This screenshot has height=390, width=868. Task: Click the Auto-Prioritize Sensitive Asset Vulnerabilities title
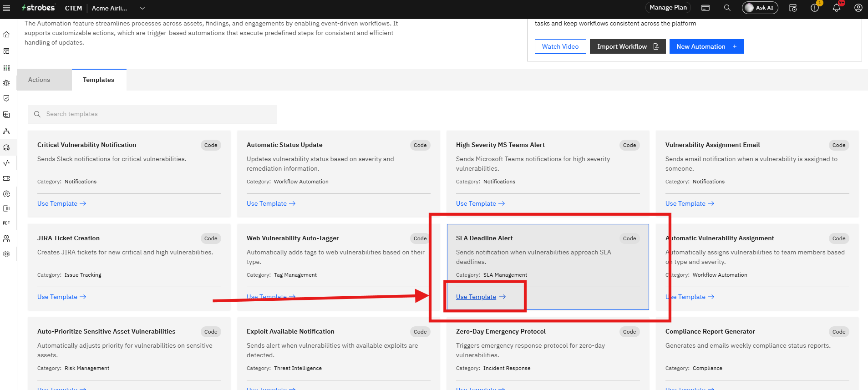point(106,331)
